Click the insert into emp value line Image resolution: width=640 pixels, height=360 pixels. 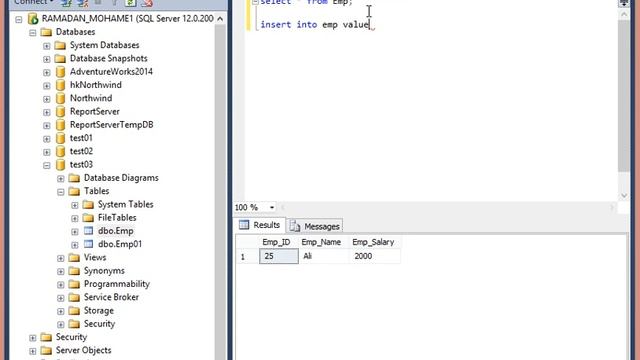click(x=315, y=24)
